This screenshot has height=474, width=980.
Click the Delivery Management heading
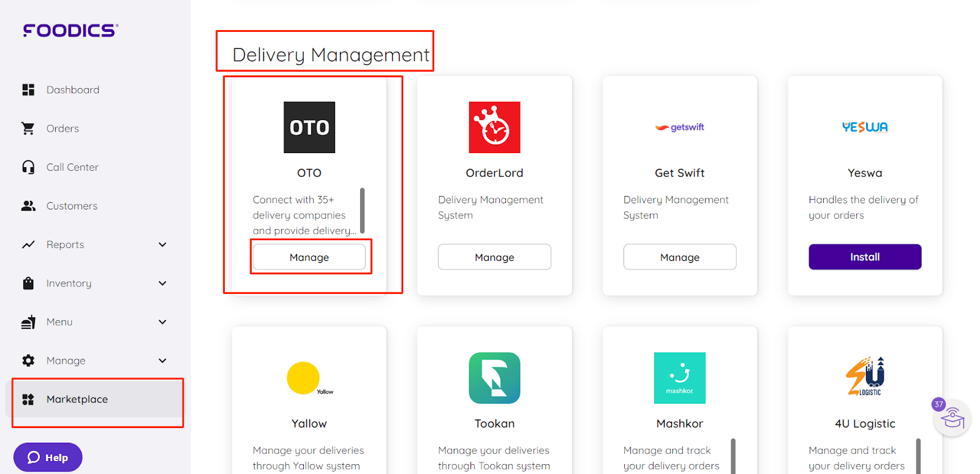(x=331, y=55)
